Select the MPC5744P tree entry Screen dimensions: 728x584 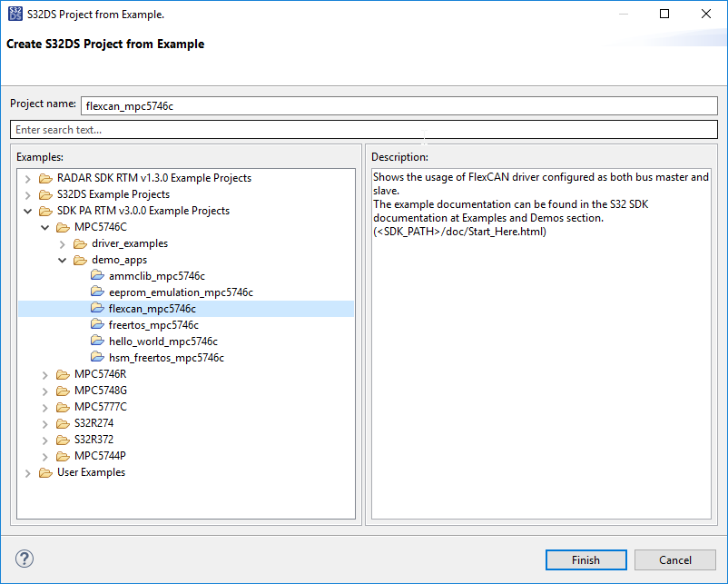[100, 456]
